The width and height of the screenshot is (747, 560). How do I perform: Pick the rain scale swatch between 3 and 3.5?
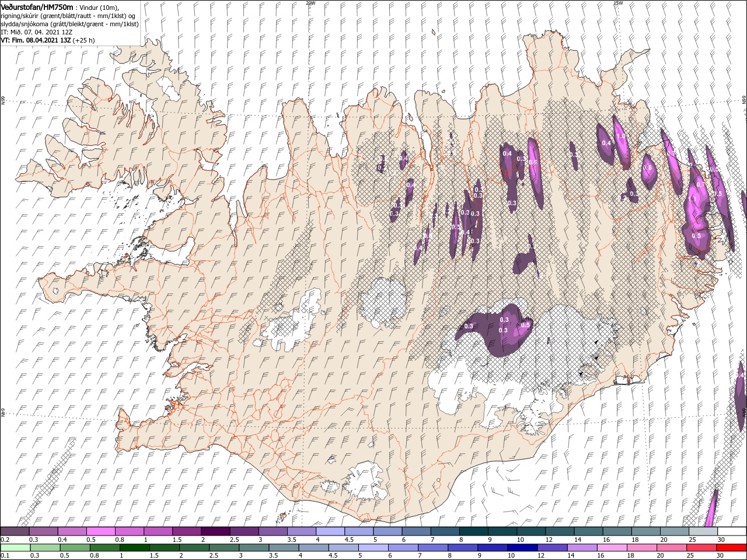pos(254,548)
